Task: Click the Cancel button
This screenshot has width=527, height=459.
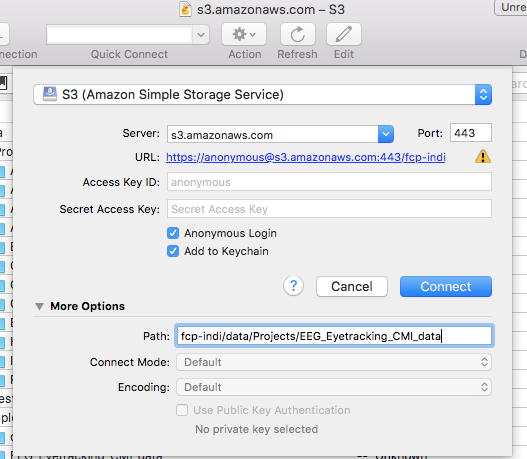Action: coord(352,287)
